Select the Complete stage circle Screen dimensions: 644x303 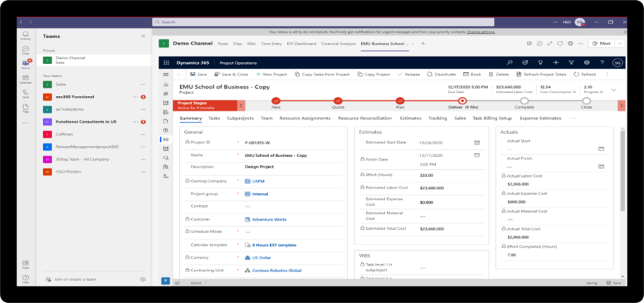[x=524, y=101]
